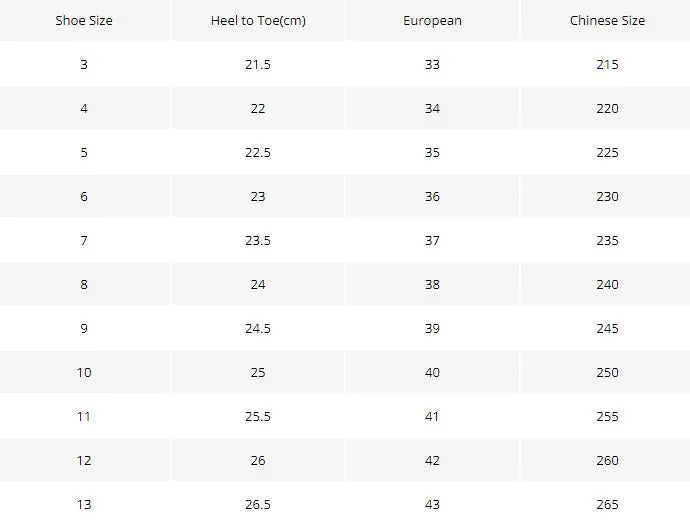Click heel to toe value 25.5

point(258,417)
